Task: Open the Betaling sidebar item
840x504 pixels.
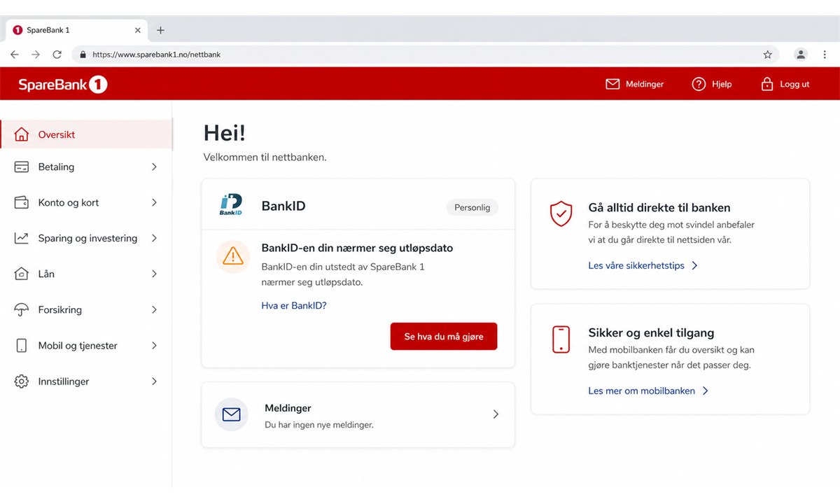Action: pos(86,167)
